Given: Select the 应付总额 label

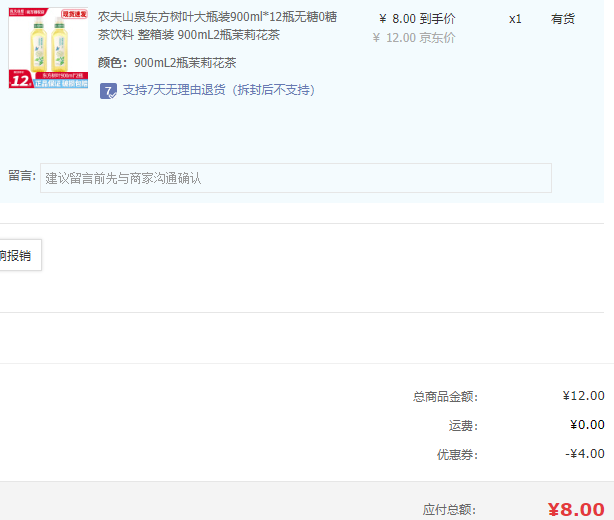Looking at the screenshot, I should [449, 510].
